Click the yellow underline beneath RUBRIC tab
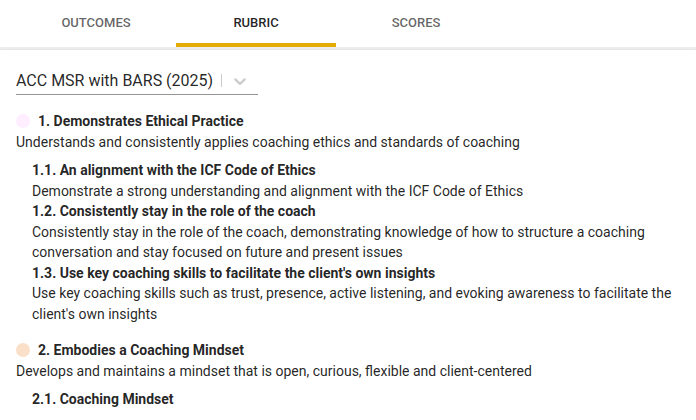The image size is (696, 420). coord(256,45)
